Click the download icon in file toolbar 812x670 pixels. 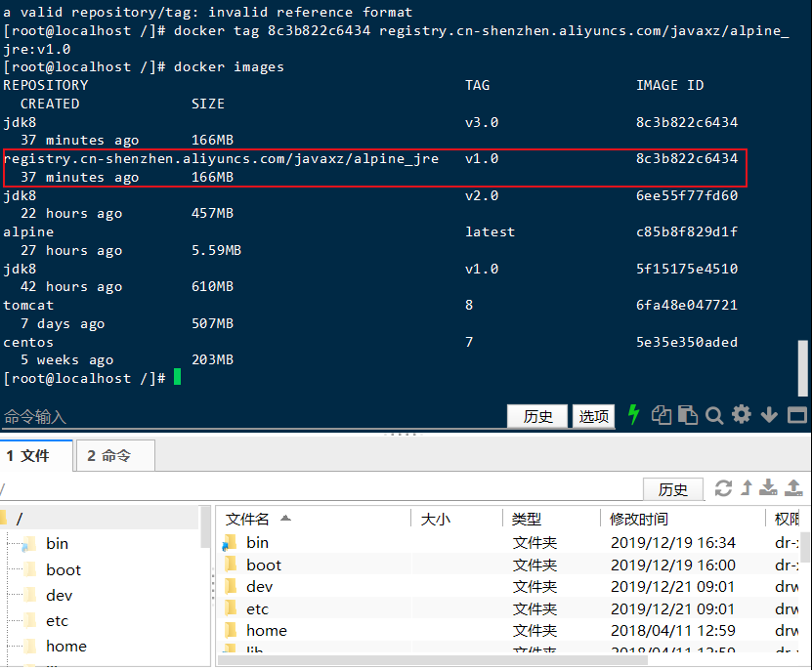pos(768,487)
